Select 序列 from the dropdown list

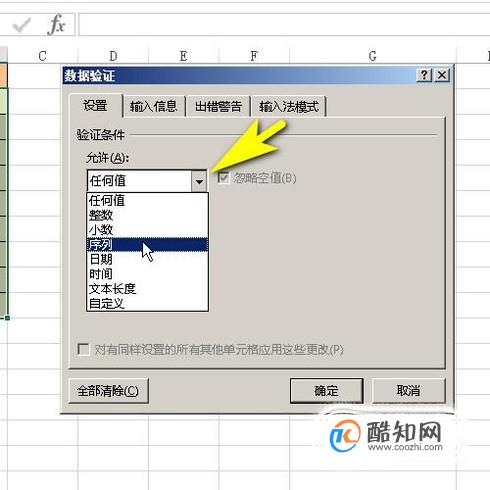[x=147, y=244]
